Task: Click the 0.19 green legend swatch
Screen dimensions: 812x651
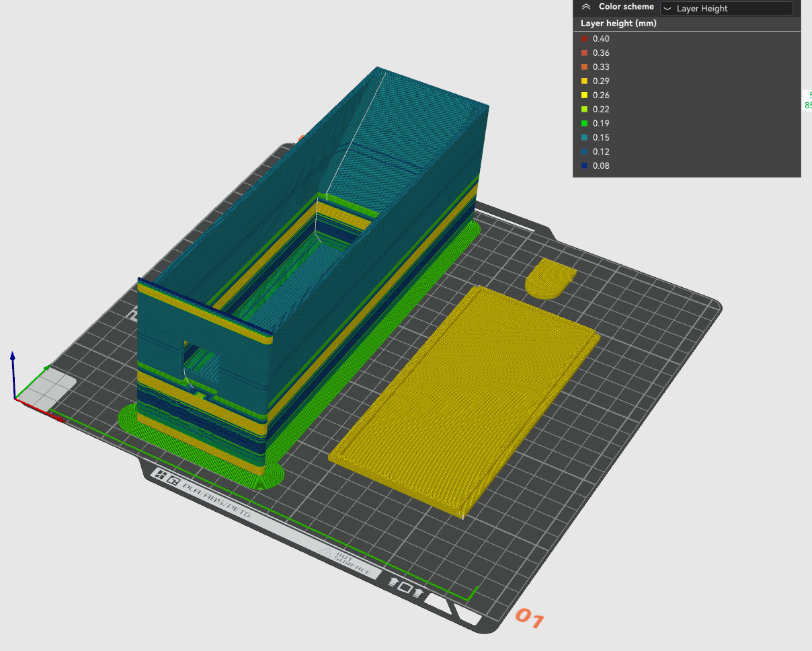Action: [x=585, y=123]
